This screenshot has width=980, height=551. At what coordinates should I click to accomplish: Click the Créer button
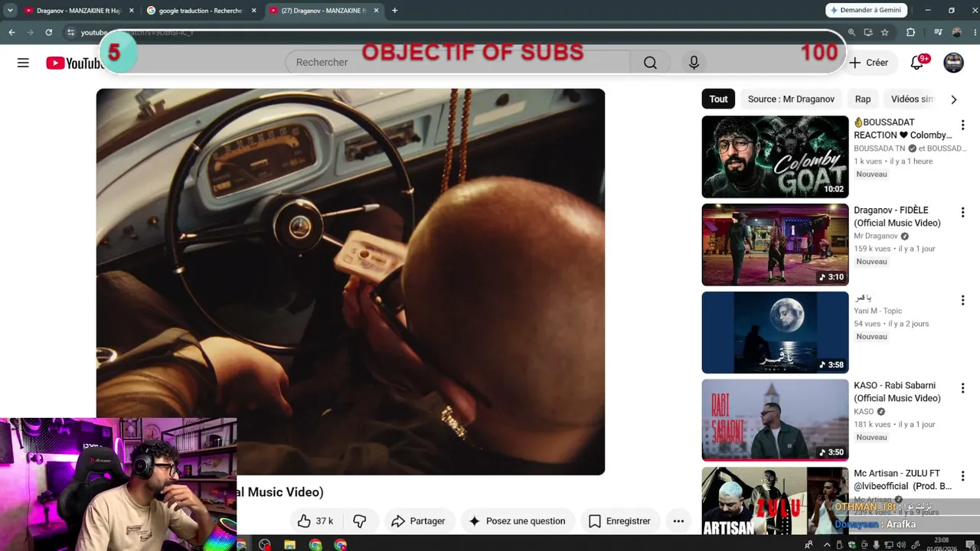point(869,63)
